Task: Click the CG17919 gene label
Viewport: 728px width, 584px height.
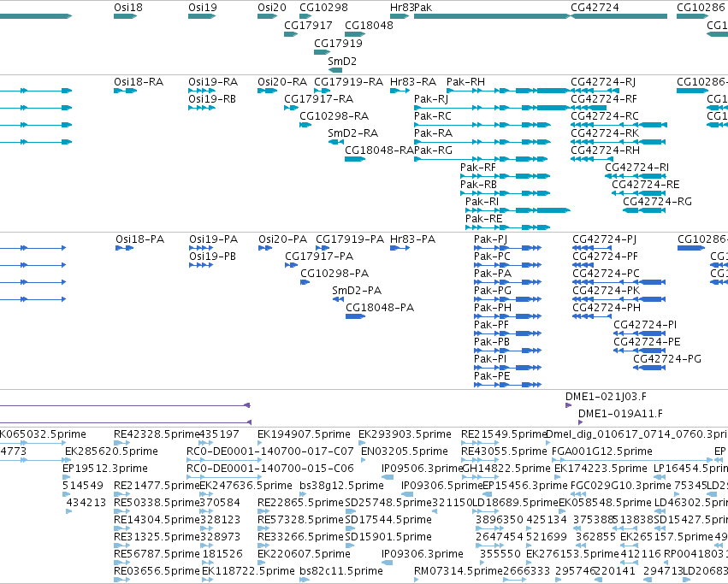Action: (338, 43)
